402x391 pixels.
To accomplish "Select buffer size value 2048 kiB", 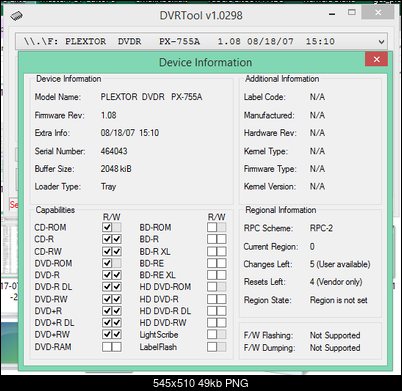I will tap(116, 169).
